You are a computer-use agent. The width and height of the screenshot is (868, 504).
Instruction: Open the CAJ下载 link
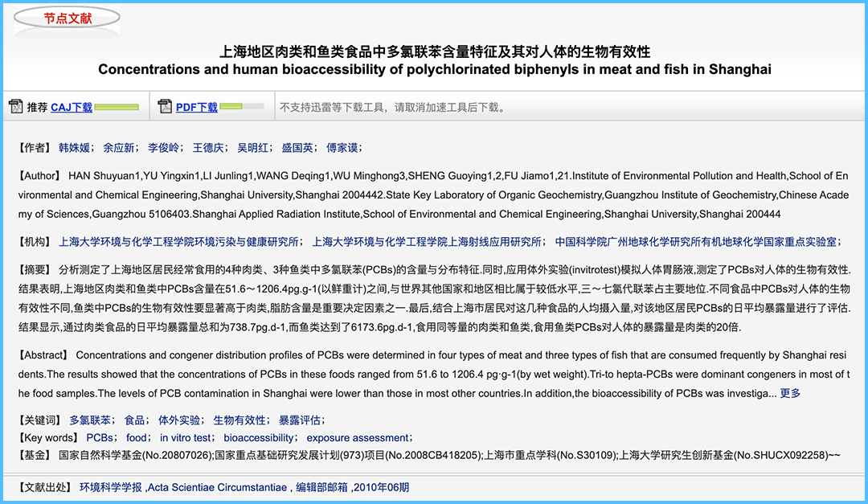point(72,108)
